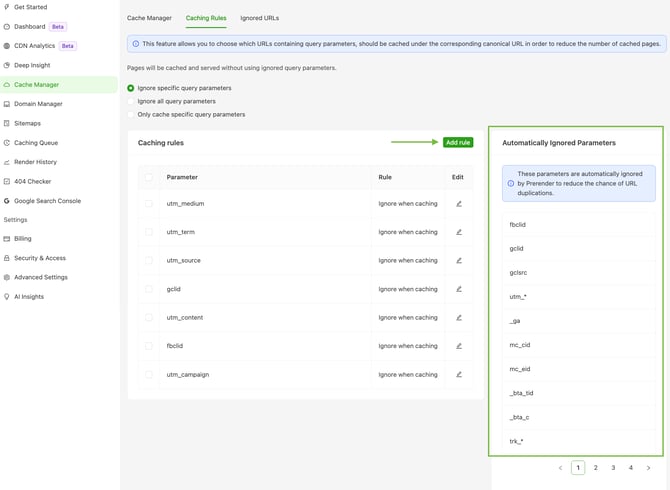Check the utm_medium row checkbox

(149, 204)
